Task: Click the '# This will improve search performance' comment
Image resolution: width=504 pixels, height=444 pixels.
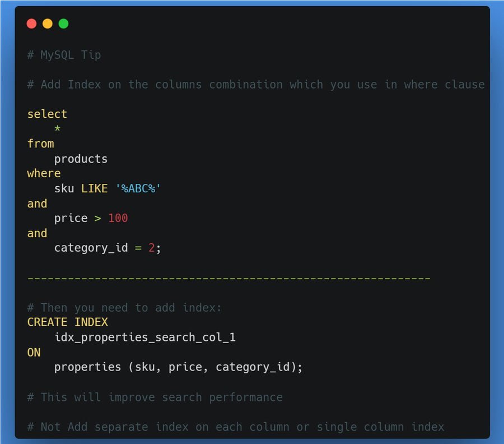Action: pos(155,397)
